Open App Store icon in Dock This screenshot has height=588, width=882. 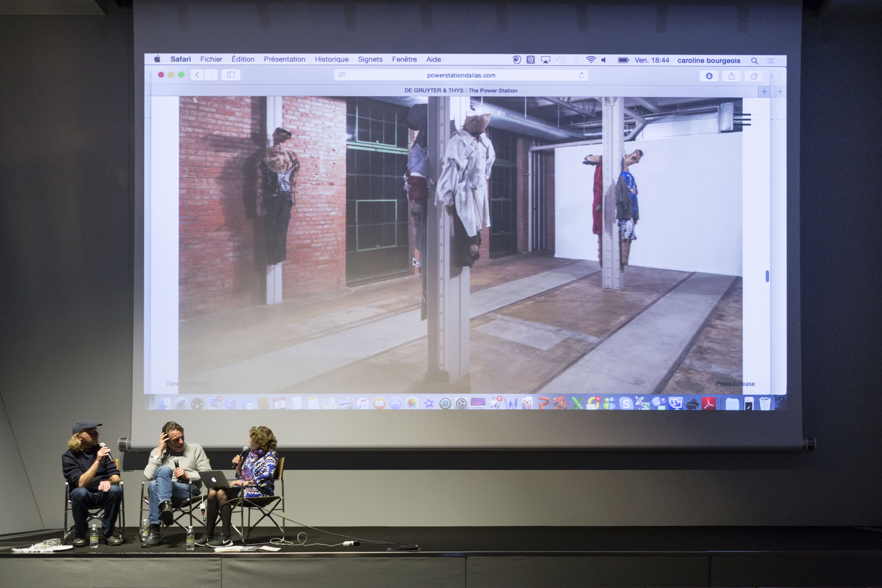(x=395, y=403)
